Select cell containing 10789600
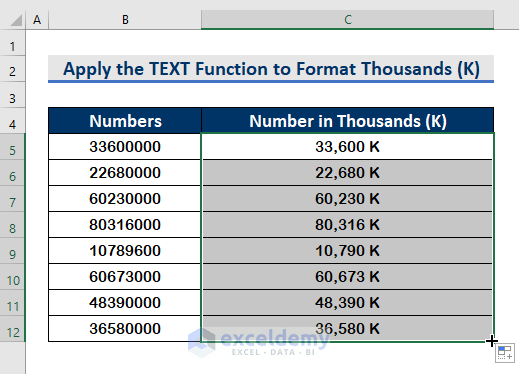 point(125,251)
